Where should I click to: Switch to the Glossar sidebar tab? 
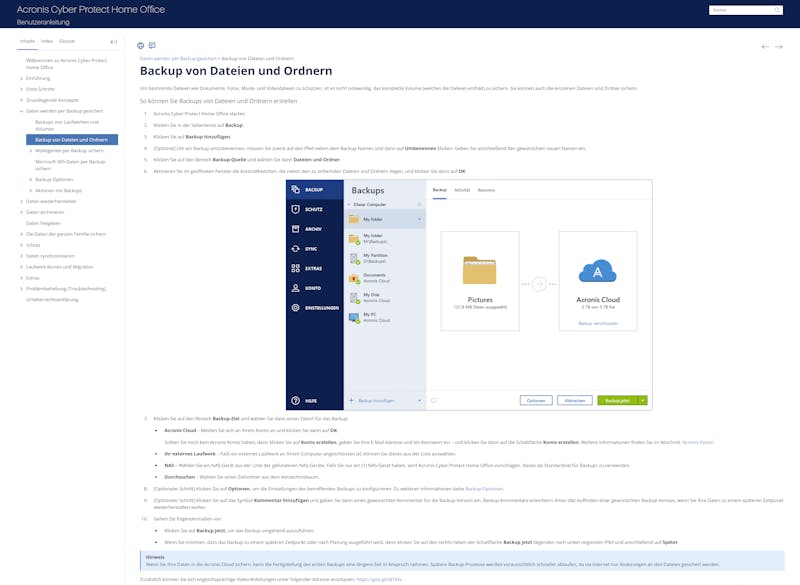67,41
